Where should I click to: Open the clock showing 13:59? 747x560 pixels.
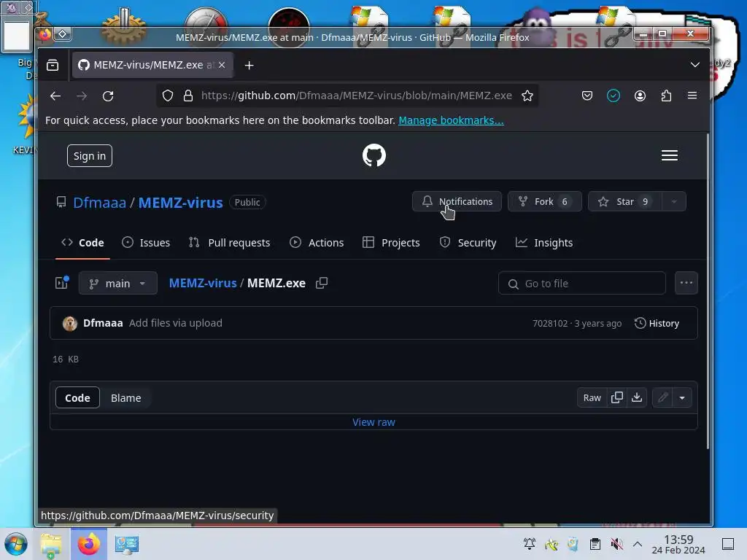pyautogui.click(x=678, y=544)
